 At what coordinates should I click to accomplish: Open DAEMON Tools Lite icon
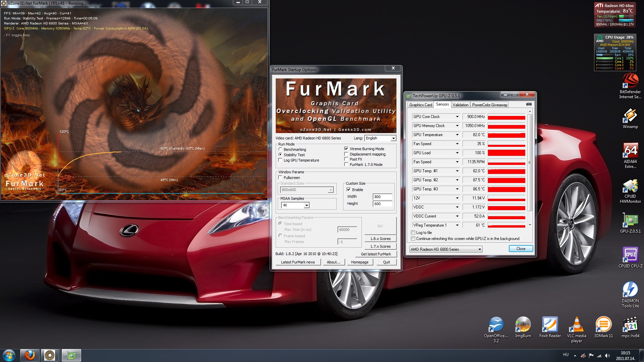coord(630,295)
